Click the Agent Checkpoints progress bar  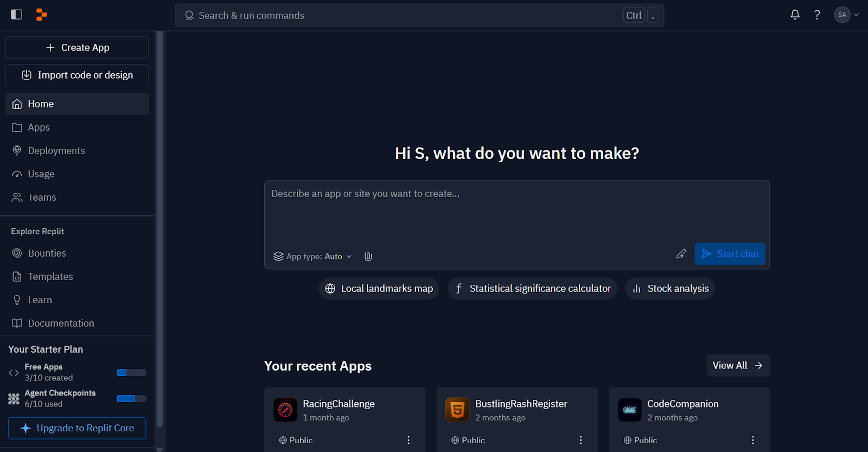point(131,398)
